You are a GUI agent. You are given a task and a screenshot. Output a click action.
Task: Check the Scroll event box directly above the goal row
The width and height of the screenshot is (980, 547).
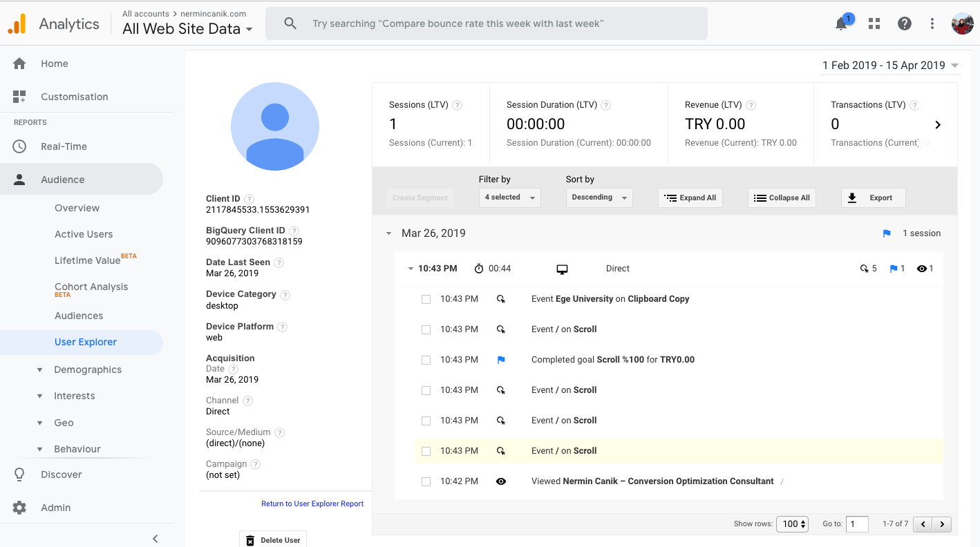point(426,329)
